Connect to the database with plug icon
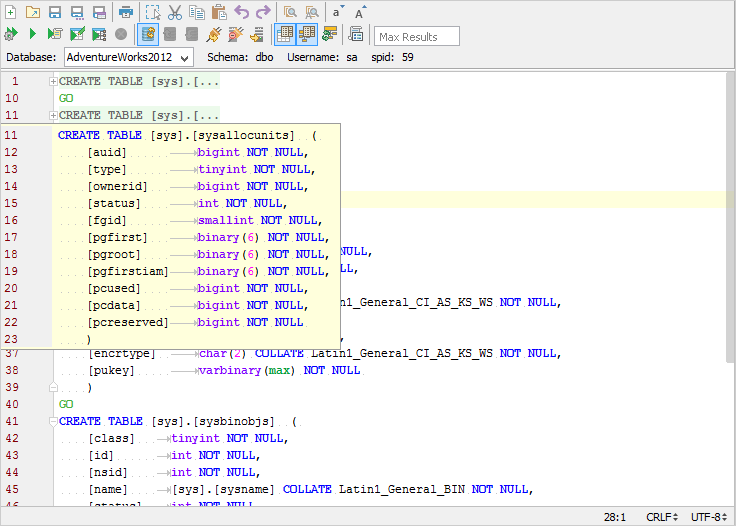The image size is (736, 526). pos(214,34)
